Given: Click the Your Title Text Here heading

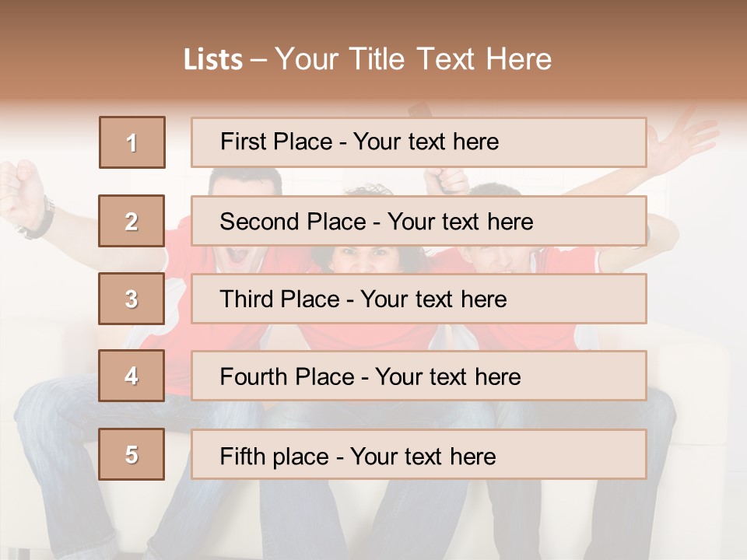Looking at the screenshot, I should click(x=413, y=59).
